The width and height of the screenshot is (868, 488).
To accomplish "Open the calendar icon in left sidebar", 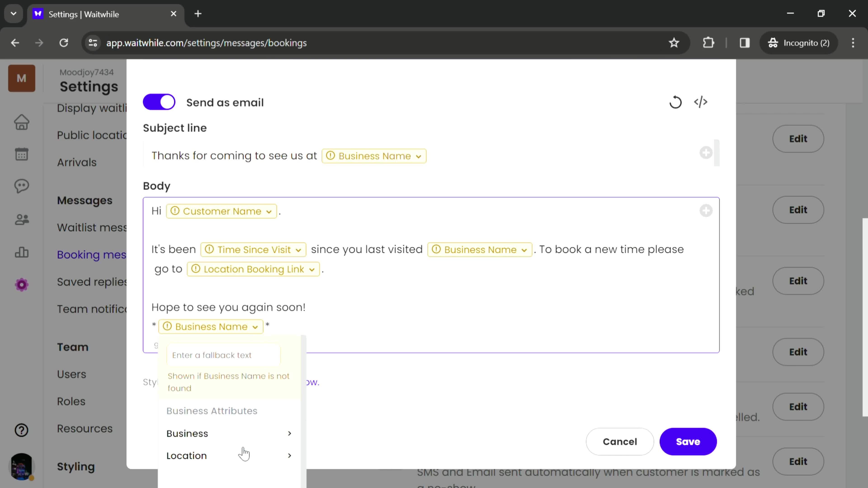I will 21,154.
